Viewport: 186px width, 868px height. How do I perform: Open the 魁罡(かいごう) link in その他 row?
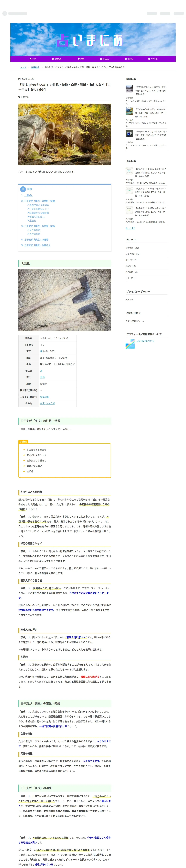(x=48, y=403)
